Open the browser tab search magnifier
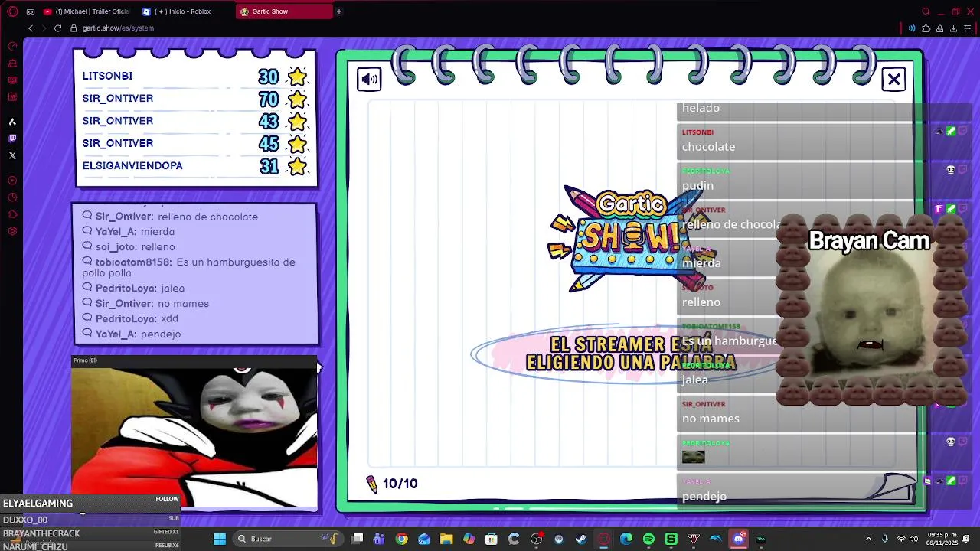 [926, 11]
